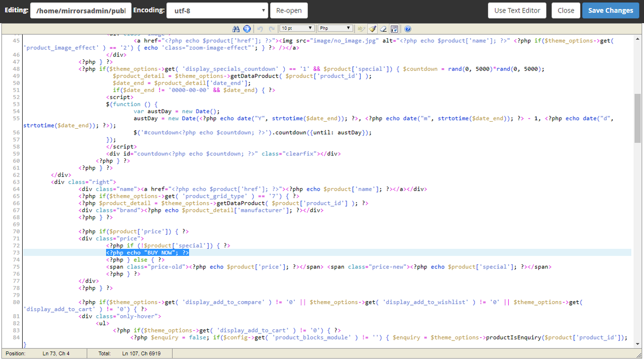Click Save Changes button
The image size is (644, 362).
(x=611, y=10)
